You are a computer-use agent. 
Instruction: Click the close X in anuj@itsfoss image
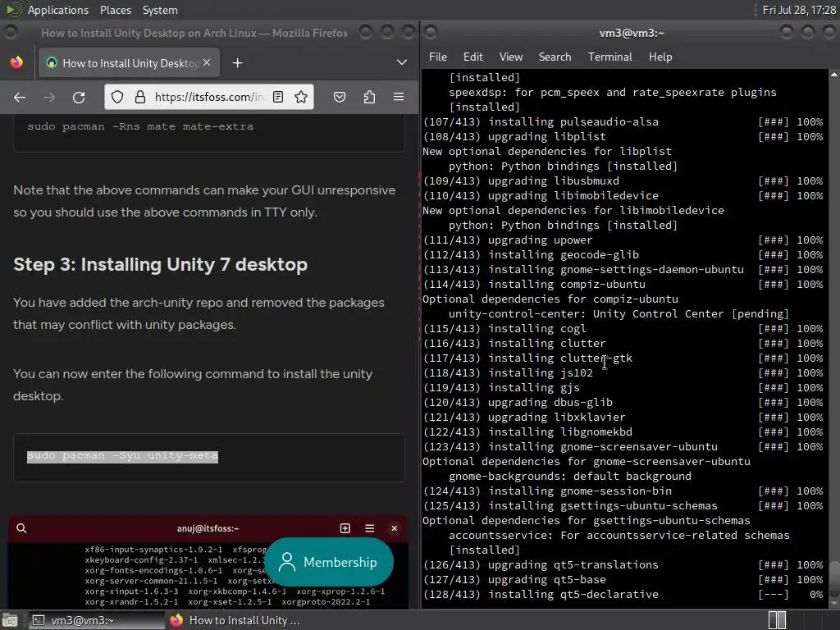[x=395, y=528]
